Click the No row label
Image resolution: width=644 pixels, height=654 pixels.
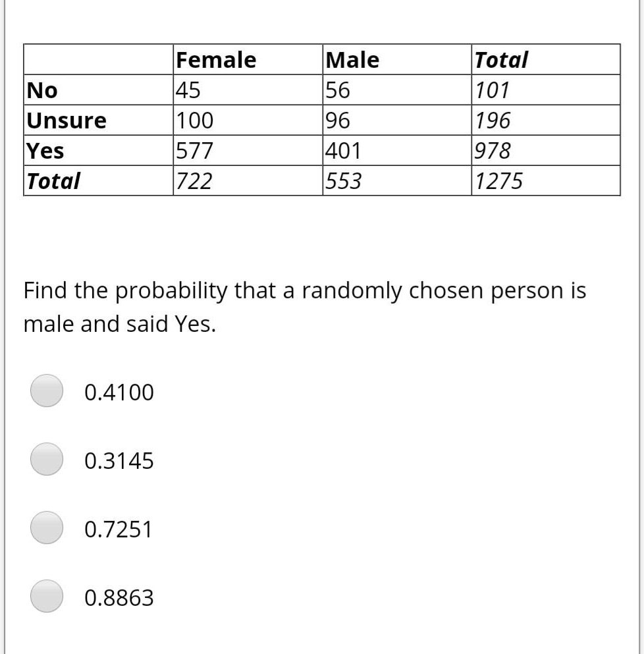click(x=41, y=90)
